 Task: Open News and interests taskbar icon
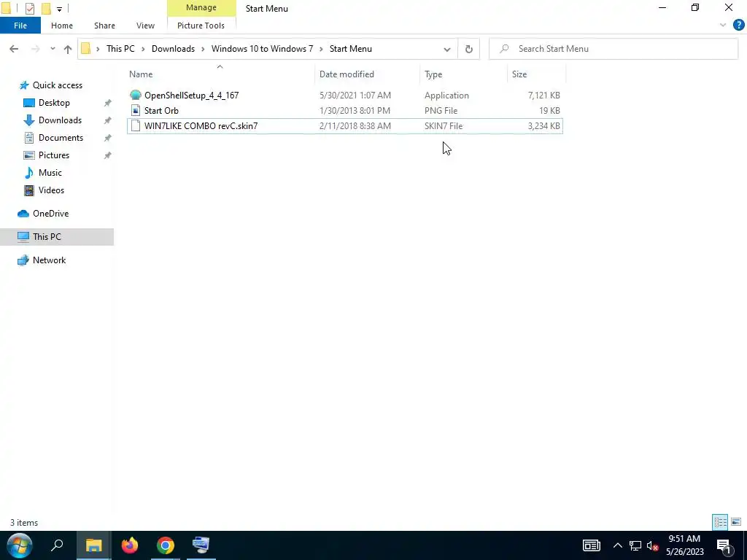click(x=591, y=545)
